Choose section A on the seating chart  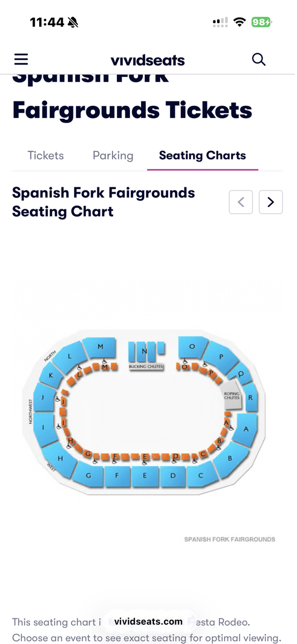click(x=247, y=429)
